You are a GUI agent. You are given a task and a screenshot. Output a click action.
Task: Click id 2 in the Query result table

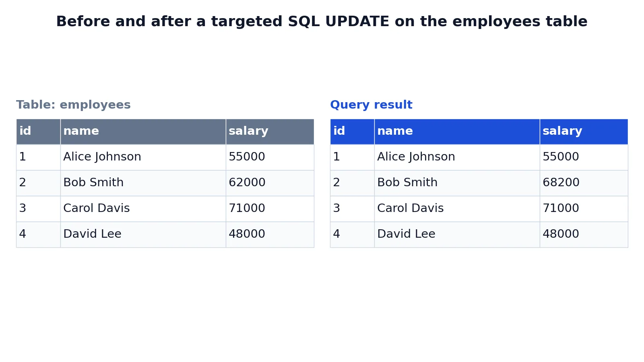pyautogui.click(x=352, y=183)
